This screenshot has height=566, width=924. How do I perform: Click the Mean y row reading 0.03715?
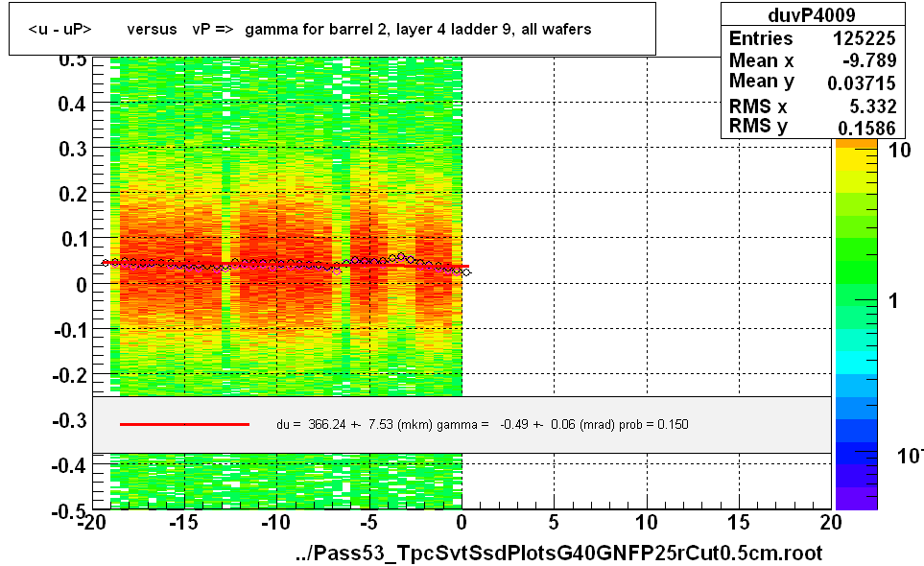[x=812, y=82]
